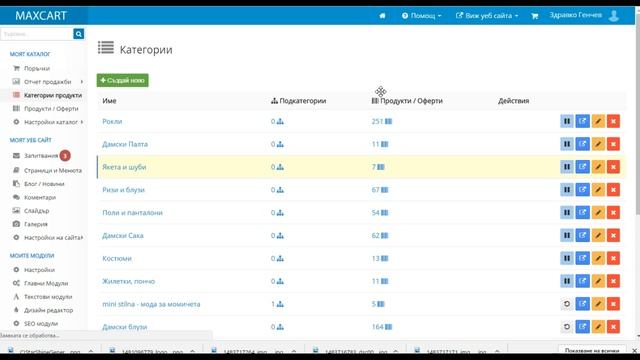This screenshot has width=640, height=360.
Task: Edit the Ризи и блузи category
Action: click(x=598, y=190)
